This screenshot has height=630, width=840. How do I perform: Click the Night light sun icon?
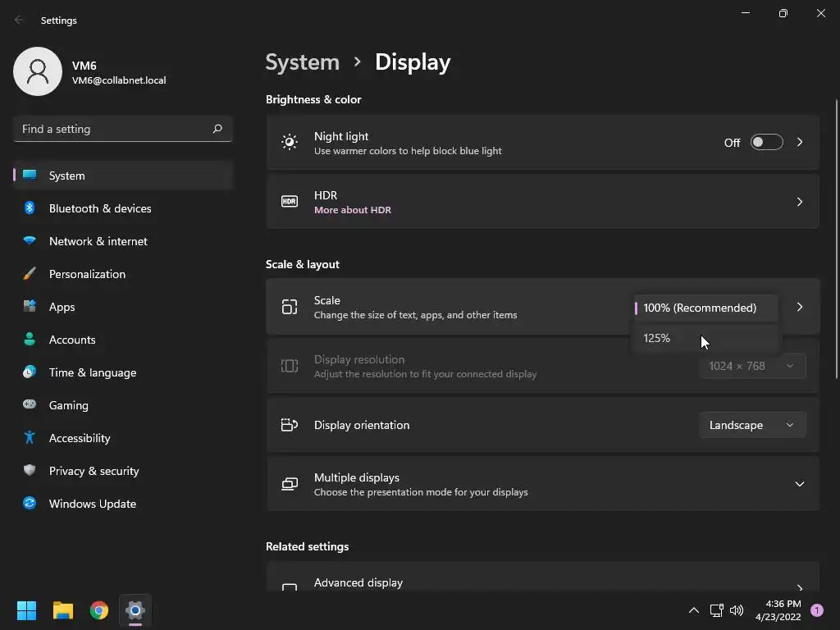tap(290, 142)
